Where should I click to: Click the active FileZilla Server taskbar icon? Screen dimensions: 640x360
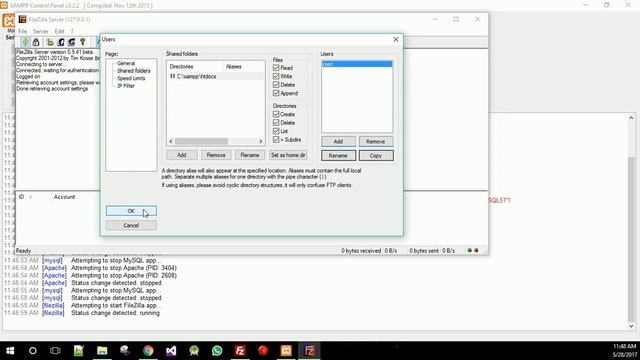[x=309, y=351]
